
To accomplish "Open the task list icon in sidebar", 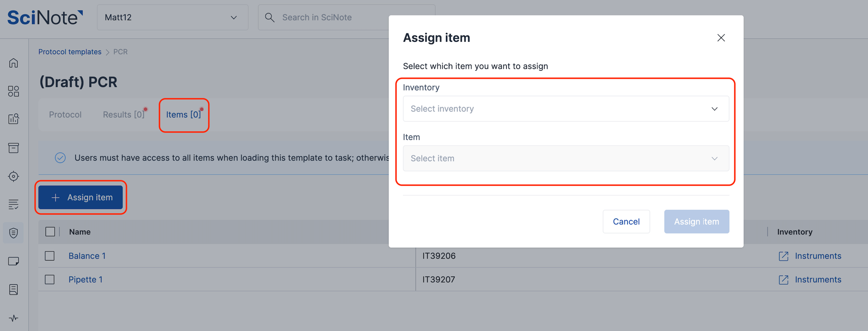I will (x=13, y=204).
